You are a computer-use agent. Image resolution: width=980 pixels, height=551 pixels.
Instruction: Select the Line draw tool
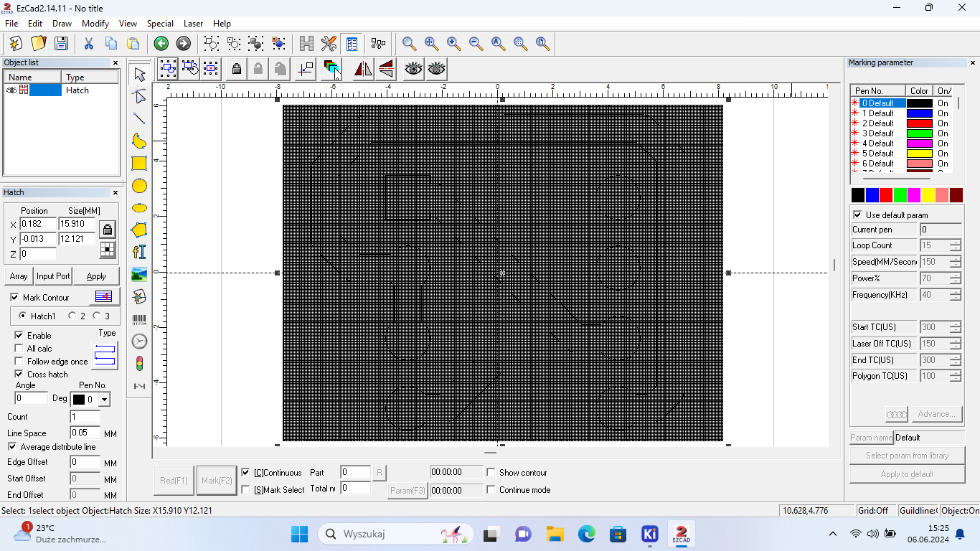click(139, 118)
